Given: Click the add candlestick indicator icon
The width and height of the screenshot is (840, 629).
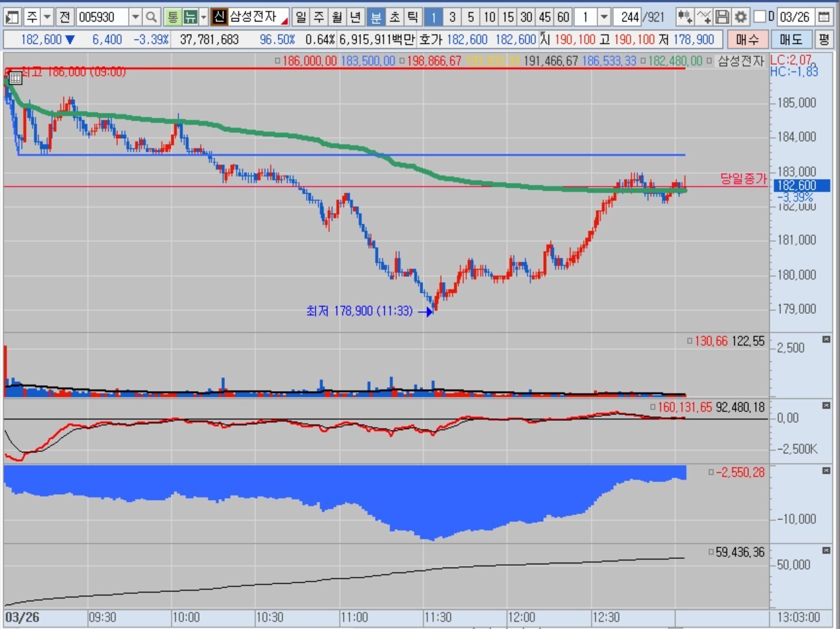Looking at the screenshot, I should coord(684,17).
